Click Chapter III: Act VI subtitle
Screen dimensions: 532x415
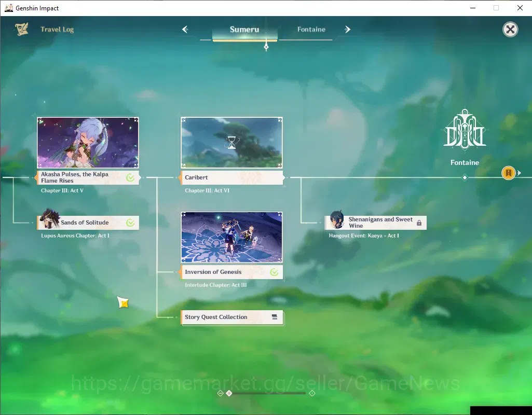pos(207,190)
